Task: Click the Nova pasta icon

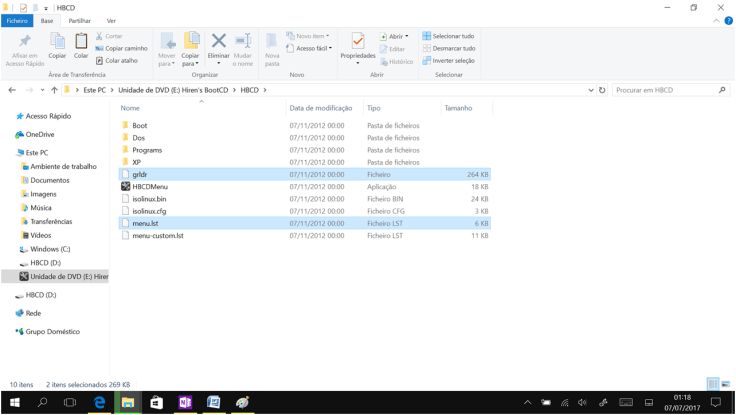Action: coord(271,48)
